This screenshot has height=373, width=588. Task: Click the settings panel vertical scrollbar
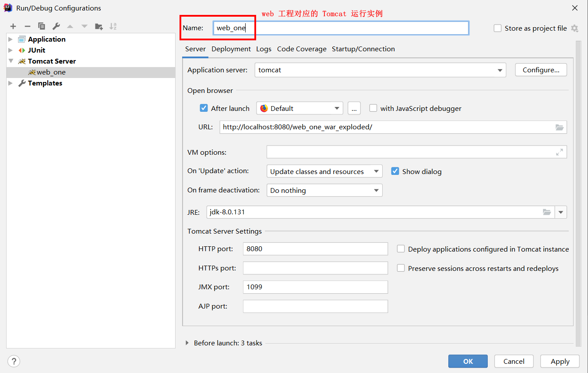pos(578,193)
